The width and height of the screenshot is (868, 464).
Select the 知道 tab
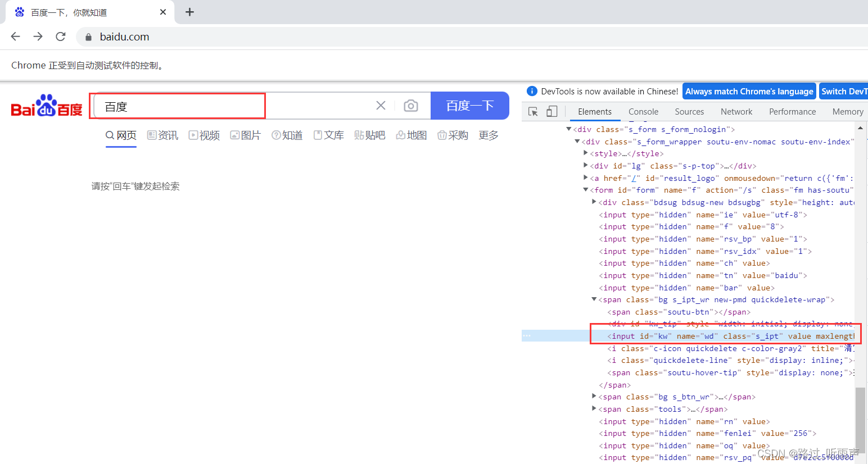[x=287, y=135]
